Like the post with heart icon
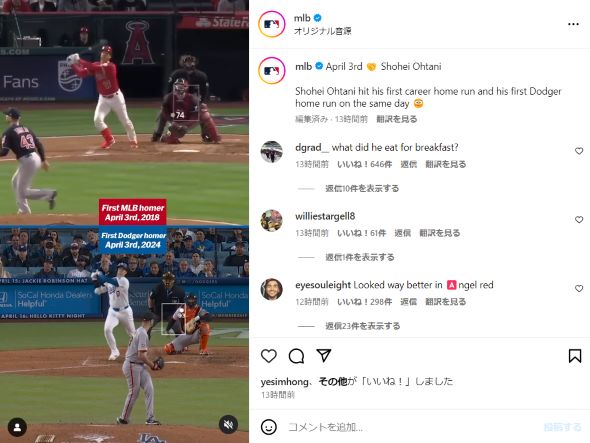Screen dimensions: 590x443 pyautogui.click(x=269, y=356)
